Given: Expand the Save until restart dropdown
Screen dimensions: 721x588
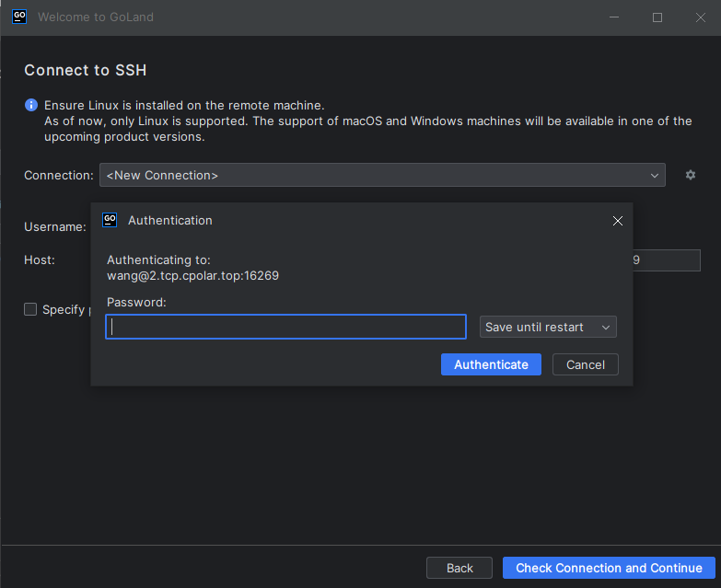Looking at the screenshot, I should pyautogui.click(x=548, y=327).
